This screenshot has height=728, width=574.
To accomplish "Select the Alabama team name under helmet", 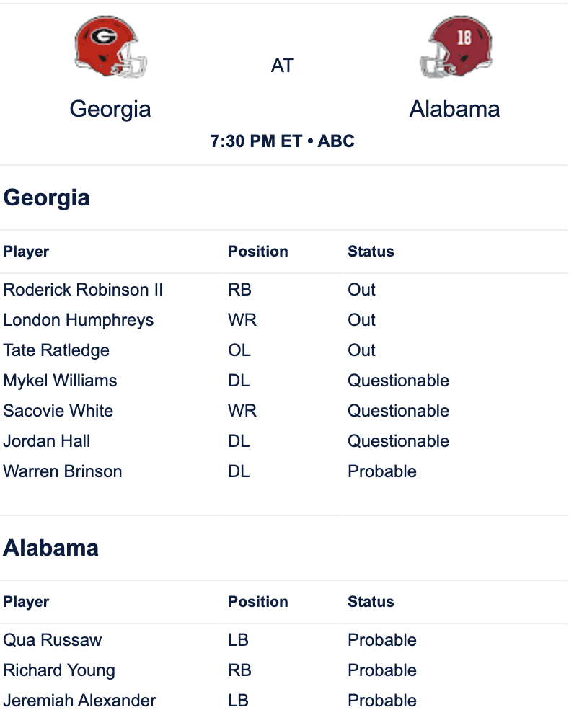I will [x=454, y=109].
